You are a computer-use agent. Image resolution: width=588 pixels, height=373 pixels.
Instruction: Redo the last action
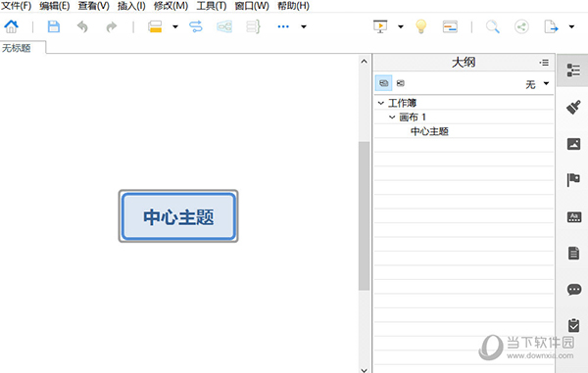[x=112, y=27]
